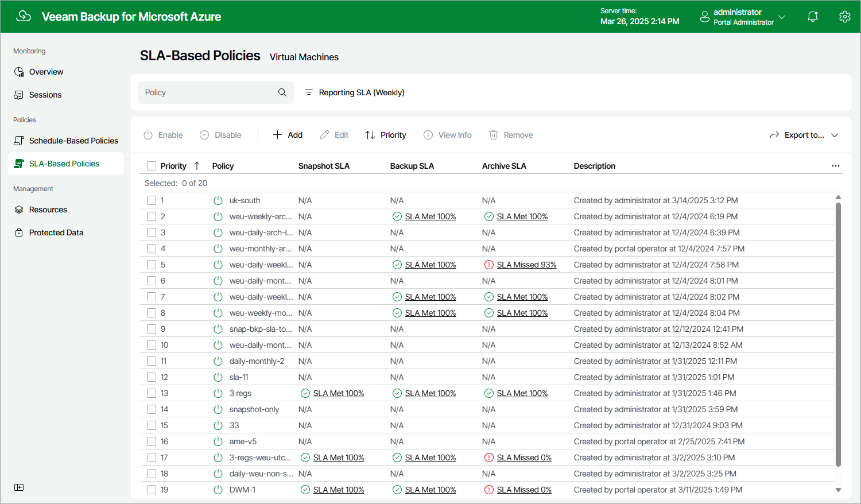
Task: Click the Priority toolbar button
Action: click(x=386, y=135)
